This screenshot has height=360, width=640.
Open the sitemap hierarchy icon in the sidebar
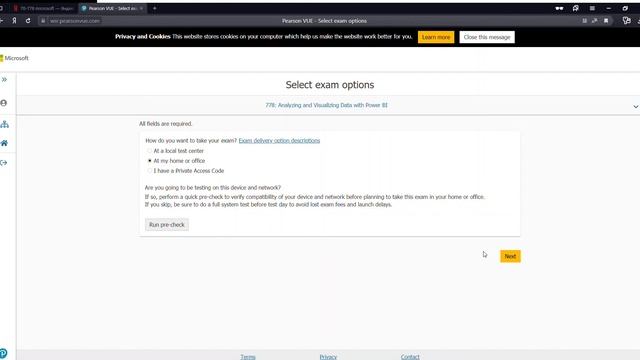coord(4,124)
